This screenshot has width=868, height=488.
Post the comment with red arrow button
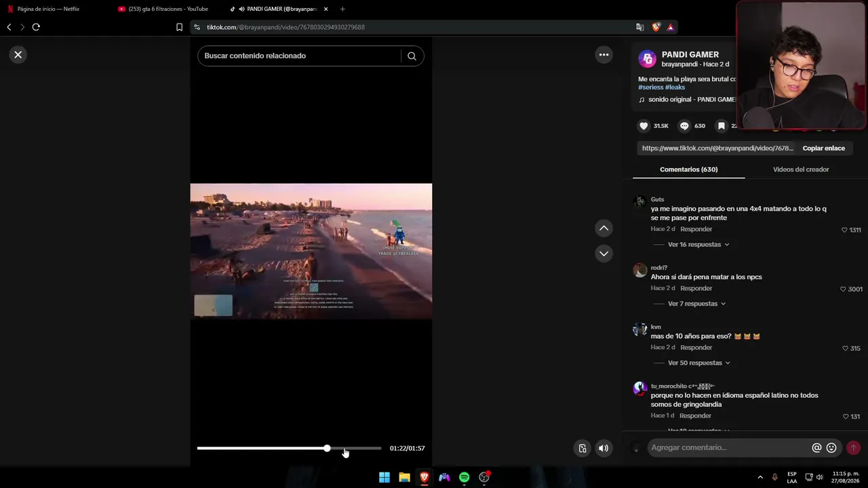(853, 448)
